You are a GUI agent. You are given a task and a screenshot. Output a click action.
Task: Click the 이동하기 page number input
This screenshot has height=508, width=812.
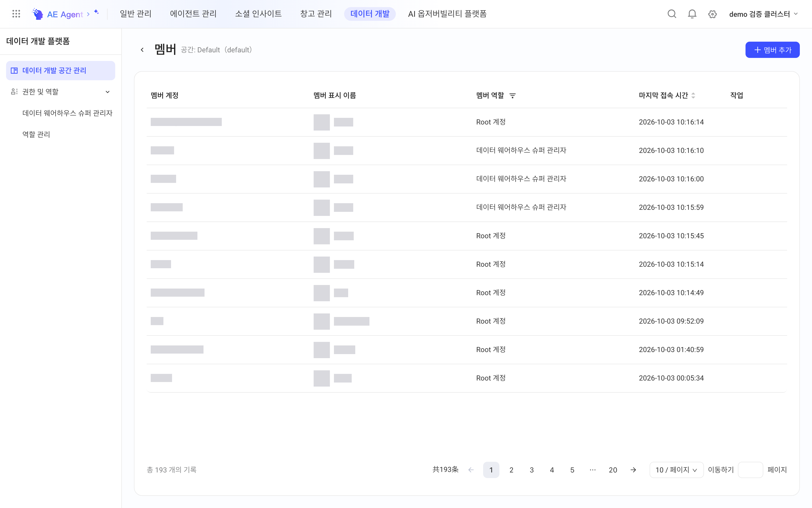(751, 470)
